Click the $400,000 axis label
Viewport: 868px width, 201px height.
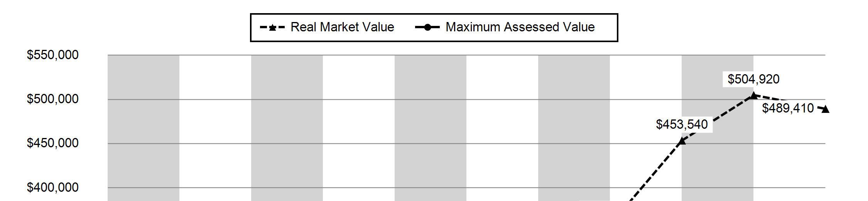pos(52,188)
